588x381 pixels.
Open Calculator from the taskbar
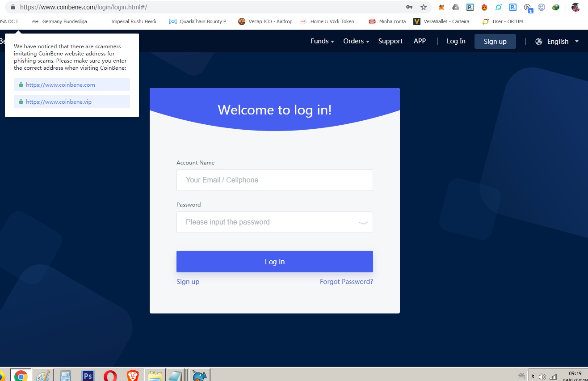click(66, 376)
